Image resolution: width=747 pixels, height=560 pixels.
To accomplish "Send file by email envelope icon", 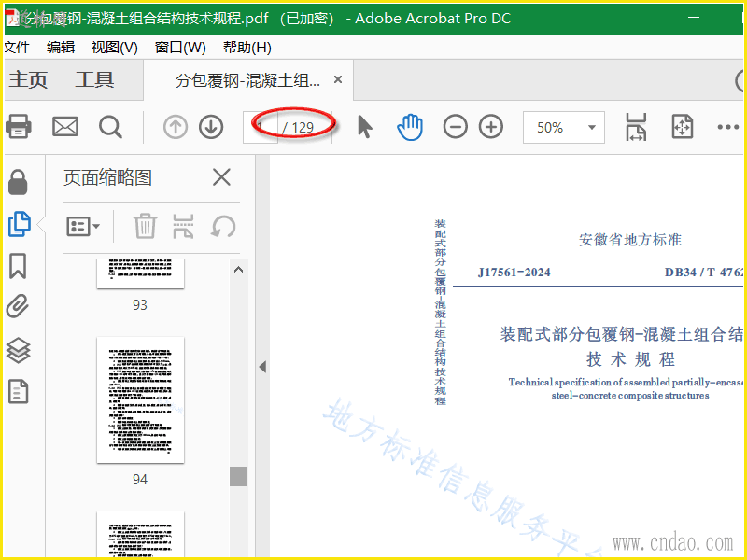I will coord(65,127).
